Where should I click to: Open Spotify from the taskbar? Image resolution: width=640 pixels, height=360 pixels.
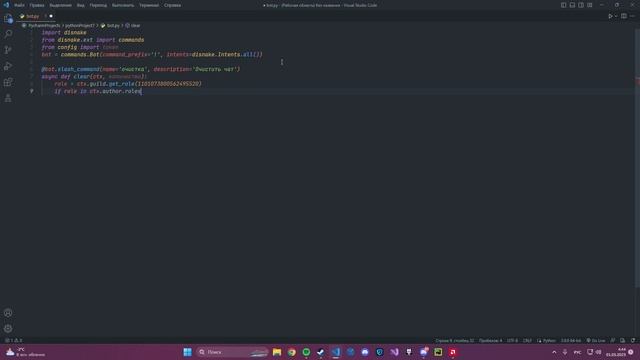pos(306,352)
